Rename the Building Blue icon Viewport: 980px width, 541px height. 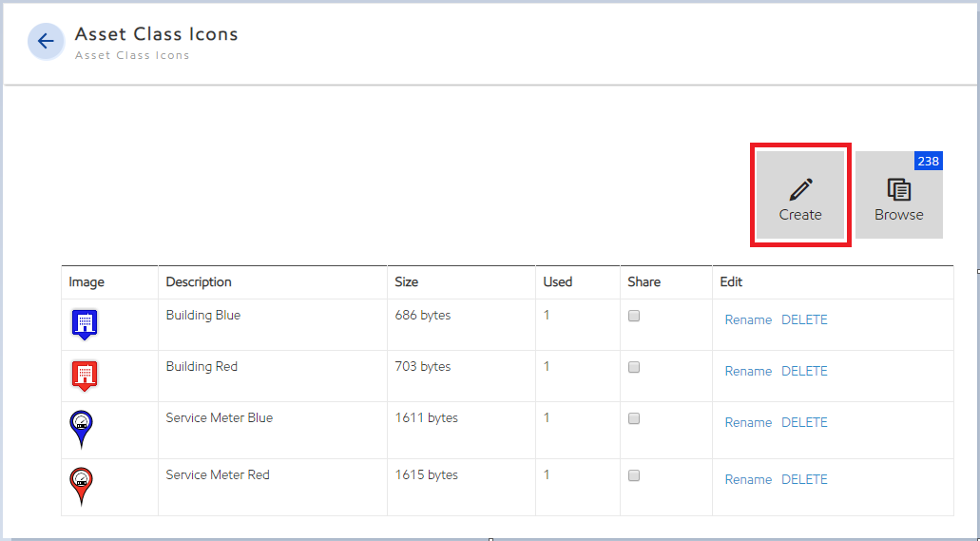pyautogui.click(x=748, y=319)
